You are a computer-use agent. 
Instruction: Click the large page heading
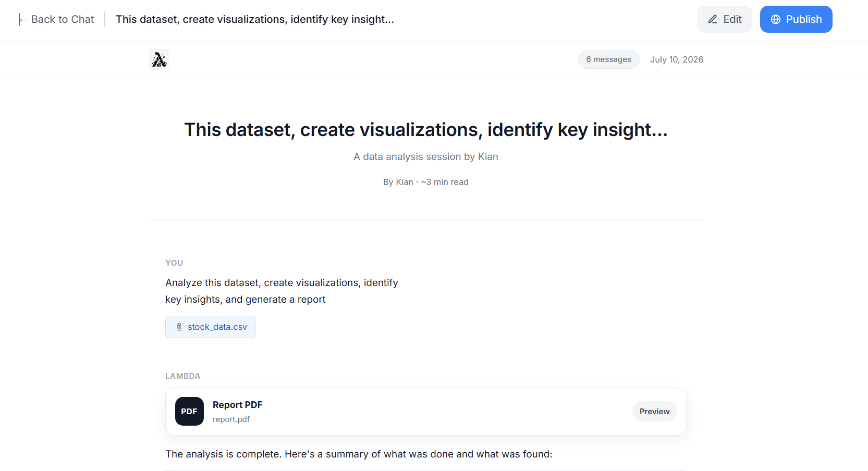426,130
